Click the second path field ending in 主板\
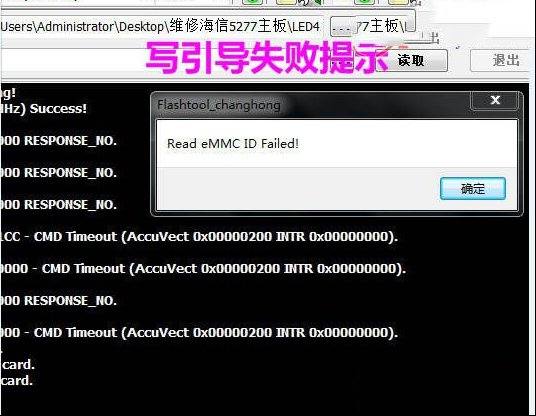536x416 pixels. tap(384, 26)
